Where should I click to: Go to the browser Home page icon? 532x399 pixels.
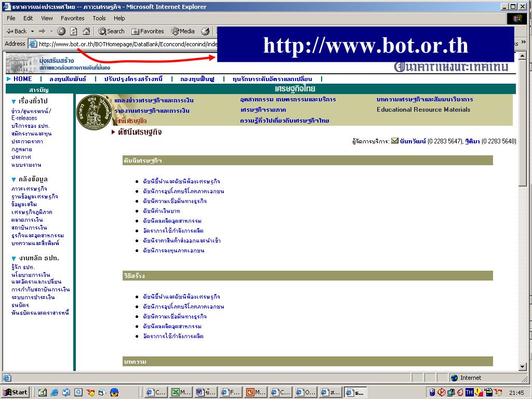point(86,31)
